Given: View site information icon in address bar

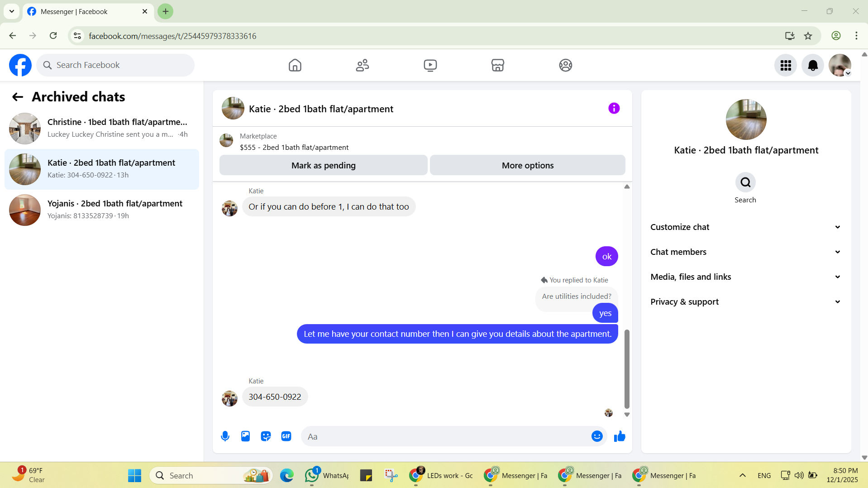Looking at the screenshot, I should click(x=77, y=36).
